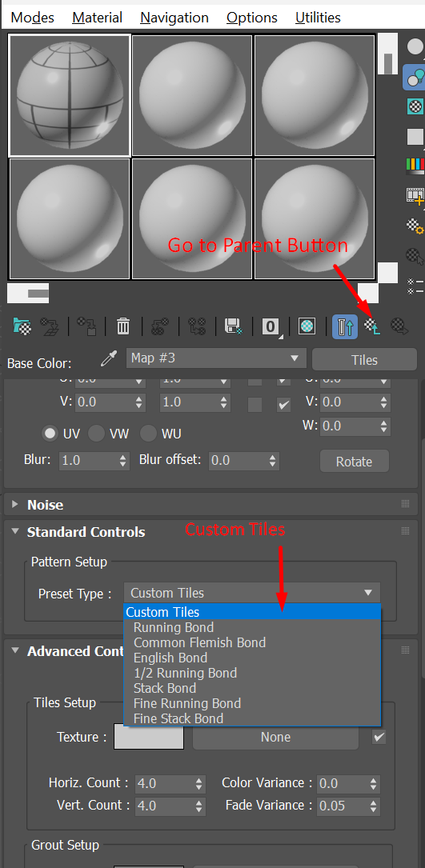Open the Material ID Channel flyout
Screen dimensions: 425x868
pyautogui.click(x=271, y=326)
